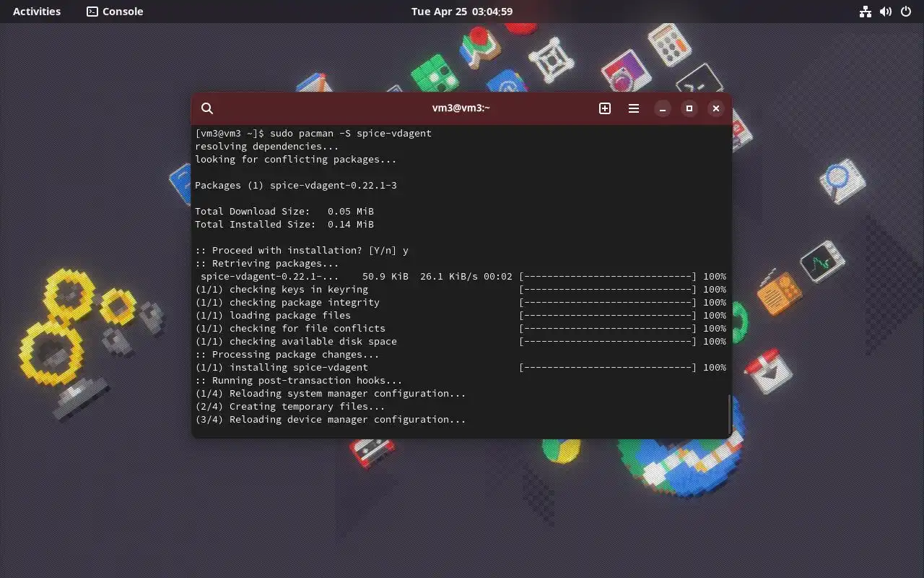This screenshot has width=924, height=578.
Task: Click the power icon in top bar
Action: 906,12
